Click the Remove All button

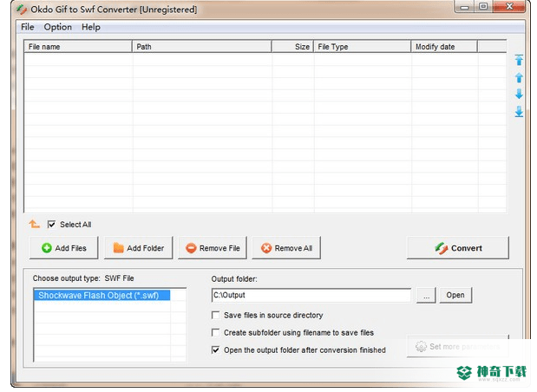[x=286, y=248]
